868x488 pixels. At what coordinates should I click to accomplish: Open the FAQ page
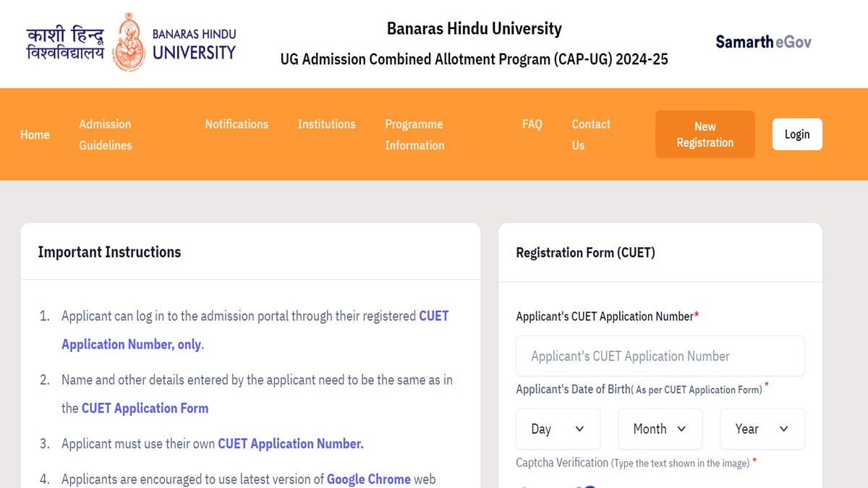(532, 124)
